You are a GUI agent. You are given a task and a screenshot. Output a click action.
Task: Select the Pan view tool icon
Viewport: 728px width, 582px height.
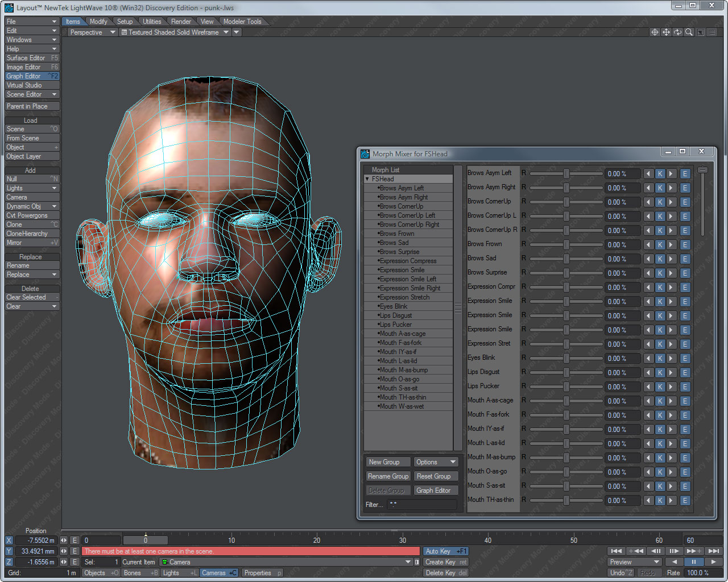pyautogui.click(x=666, y=32)
